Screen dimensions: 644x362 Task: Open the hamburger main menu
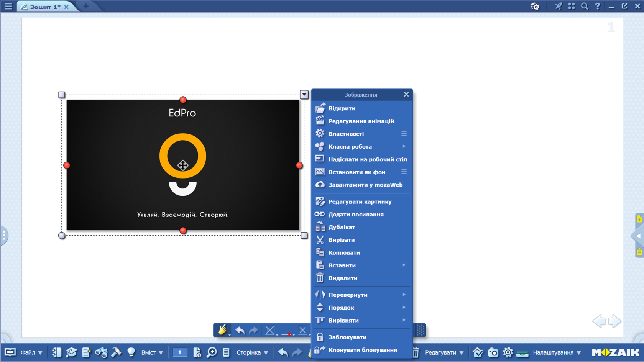(8, 6)
